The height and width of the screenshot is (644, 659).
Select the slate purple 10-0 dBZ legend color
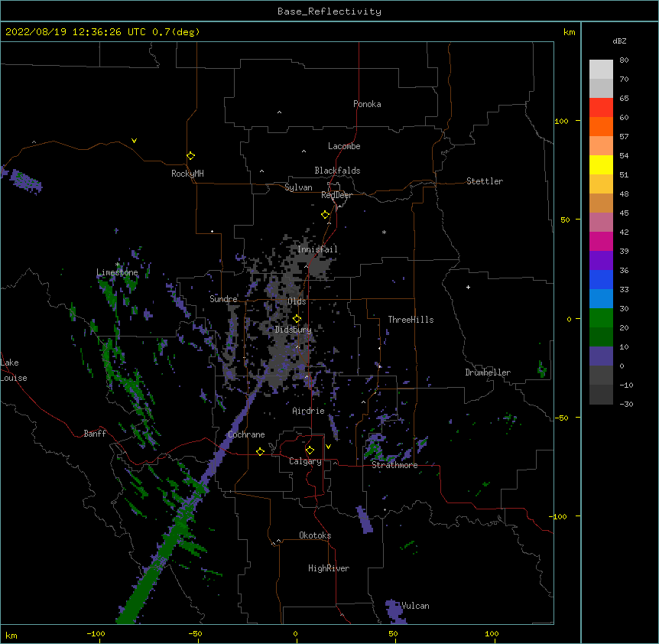[x=601, y=356]
